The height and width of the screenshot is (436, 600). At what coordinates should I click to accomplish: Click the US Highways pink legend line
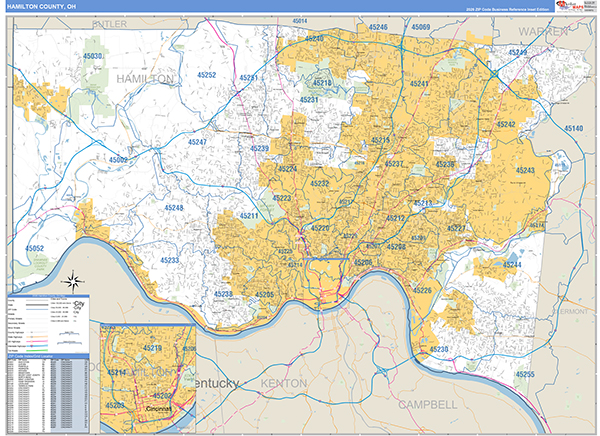click(37, 341)
